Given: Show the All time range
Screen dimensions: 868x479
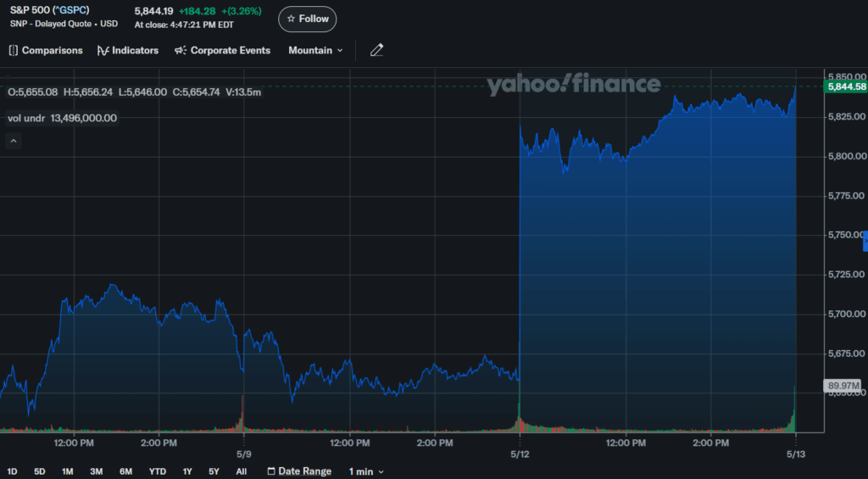Looking at the screenshot, I should [x=242, y=472].
